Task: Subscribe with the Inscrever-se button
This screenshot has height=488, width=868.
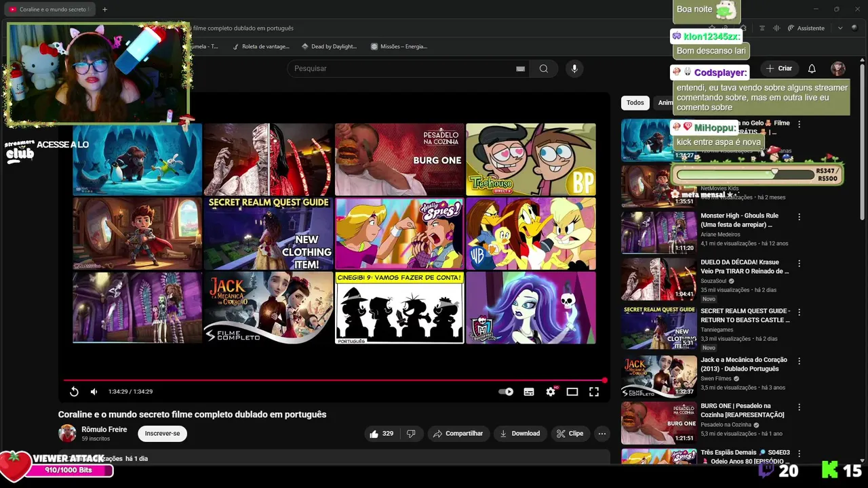Action: pyautogui.click(x=162, y=434)
